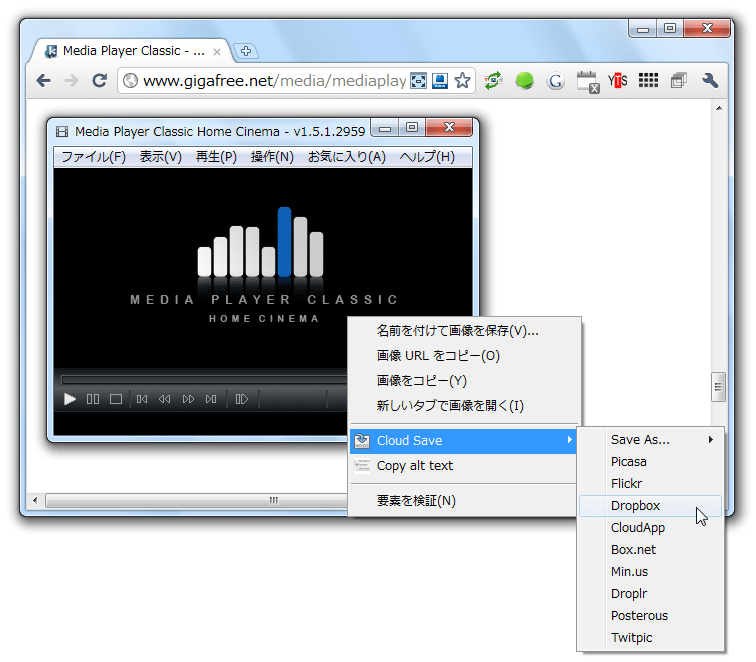
Task: Minimize the Chrome browser window
Action: (x=643, y=28)
